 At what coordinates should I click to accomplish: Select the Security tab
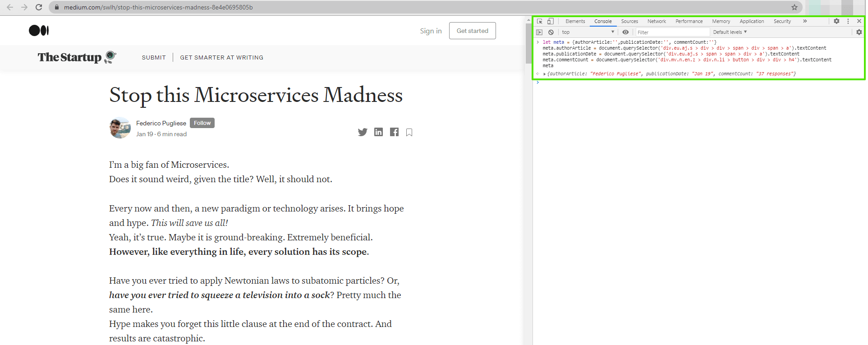[782, 21]
